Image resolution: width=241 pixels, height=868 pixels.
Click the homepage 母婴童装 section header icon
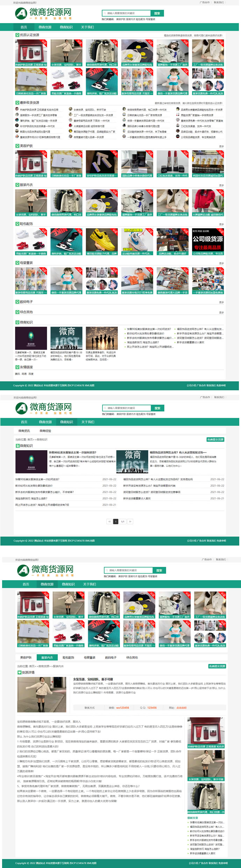17,263
